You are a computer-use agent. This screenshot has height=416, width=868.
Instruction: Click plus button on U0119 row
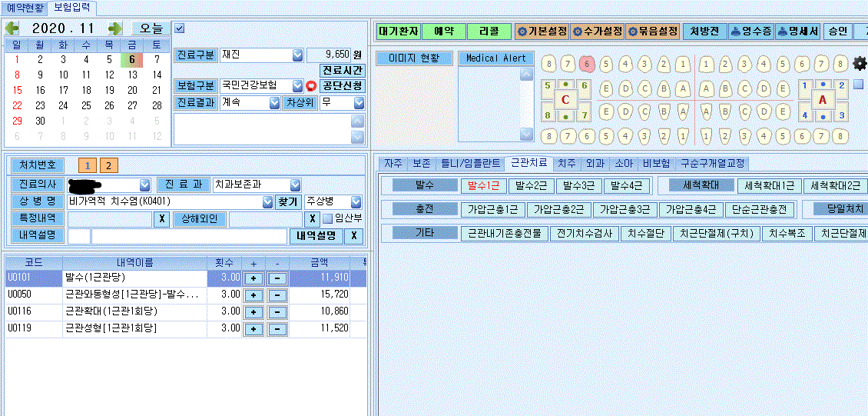253,329
